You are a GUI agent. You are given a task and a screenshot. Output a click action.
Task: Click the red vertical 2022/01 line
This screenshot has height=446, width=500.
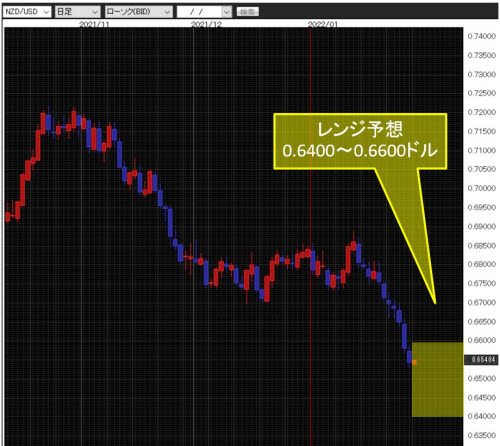tap(311, 233)
